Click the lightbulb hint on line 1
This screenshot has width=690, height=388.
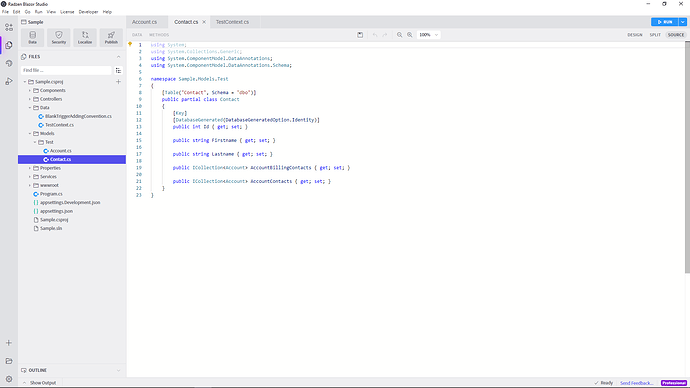[x=130, y=44]
